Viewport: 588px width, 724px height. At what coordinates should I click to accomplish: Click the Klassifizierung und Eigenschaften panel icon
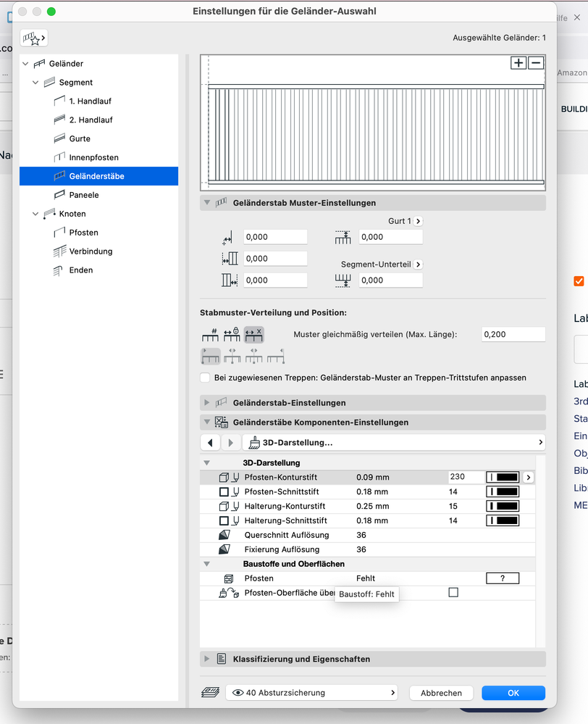point(222,659)
